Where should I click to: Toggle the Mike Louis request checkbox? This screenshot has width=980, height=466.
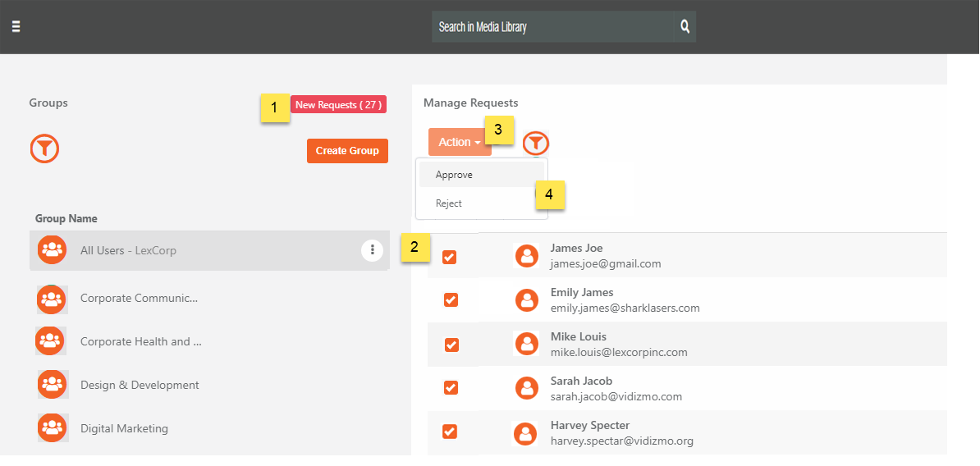pyautogui.click(x=451, y=345)
